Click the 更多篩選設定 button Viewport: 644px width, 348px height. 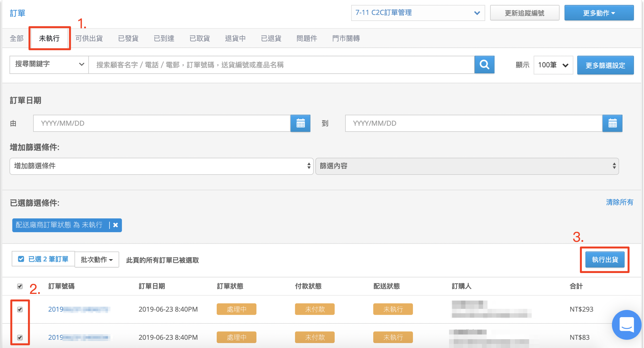[605, 65]
